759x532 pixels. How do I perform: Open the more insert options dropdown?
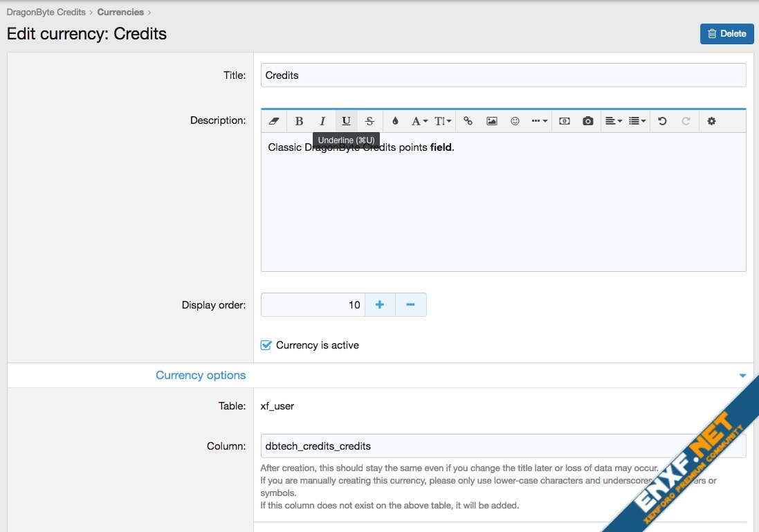pyautogui.click(x=539, y=121)
